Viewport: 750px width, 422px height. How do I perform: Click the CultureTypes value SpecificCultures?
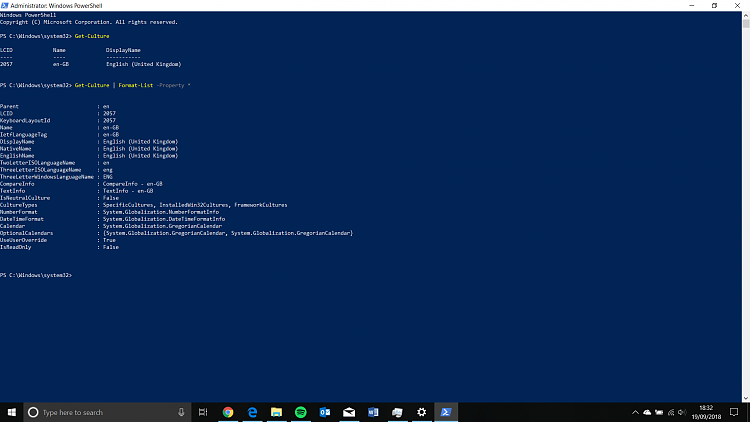pos(128,205)
